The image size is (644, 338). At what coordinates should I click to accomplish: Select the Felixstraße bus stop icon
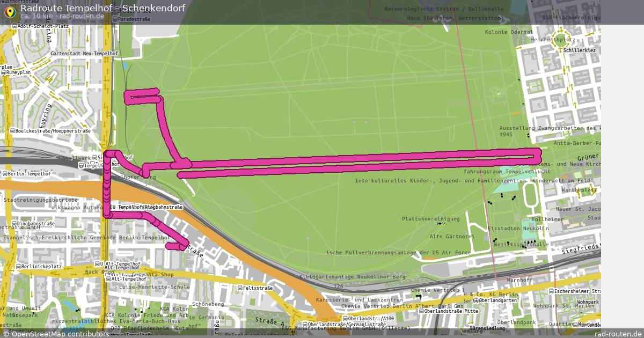[x=240, y=288]
